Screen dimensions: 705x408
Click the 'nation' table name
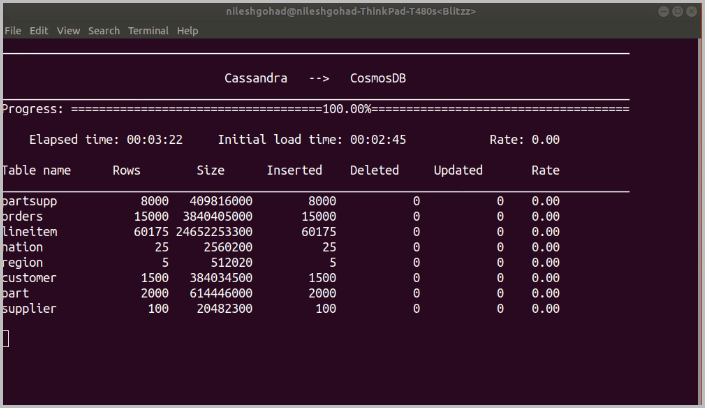(x=22, y=247)
